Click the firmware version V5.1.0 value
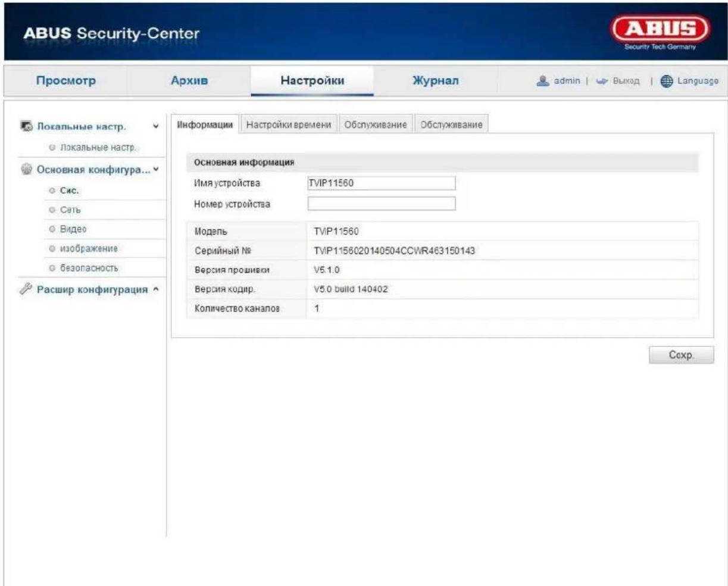This screenshot has height=586, width=728. 327,270
